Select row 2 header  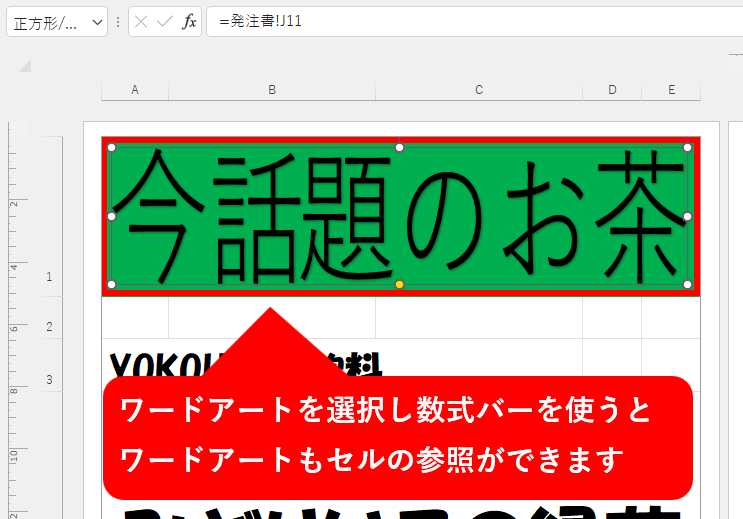(x=49, y=327)
